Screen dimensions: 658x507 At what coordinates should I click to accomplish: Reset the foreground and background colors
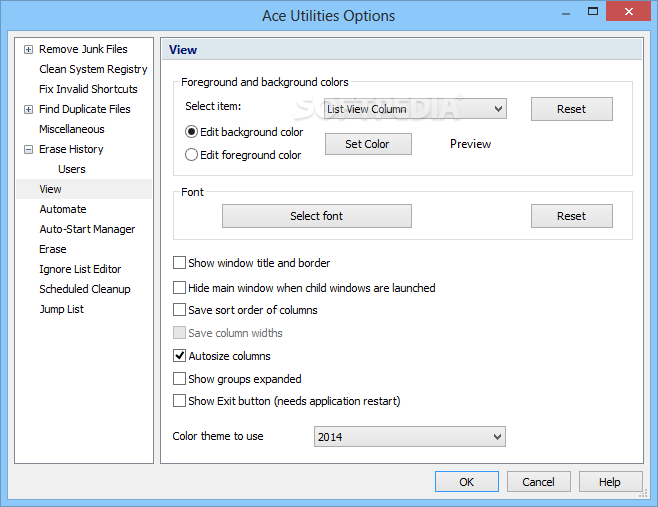[572, 109]
